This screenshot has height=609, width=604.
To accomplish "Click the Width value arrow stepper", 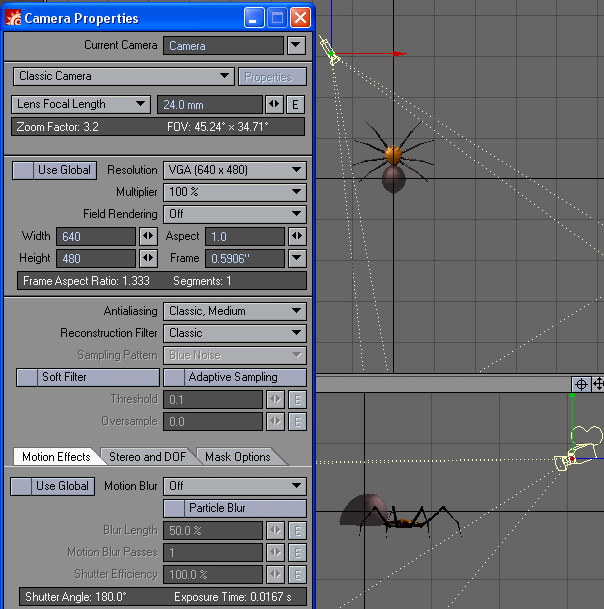I will point(148,237).
